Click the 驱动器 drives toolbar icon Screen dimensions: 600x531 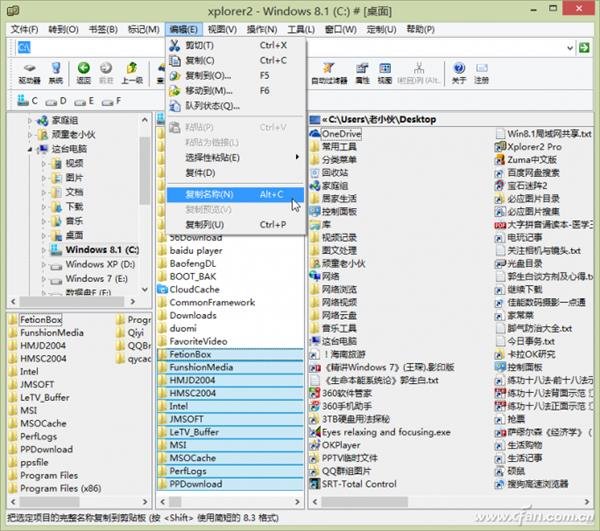[29, 73]
